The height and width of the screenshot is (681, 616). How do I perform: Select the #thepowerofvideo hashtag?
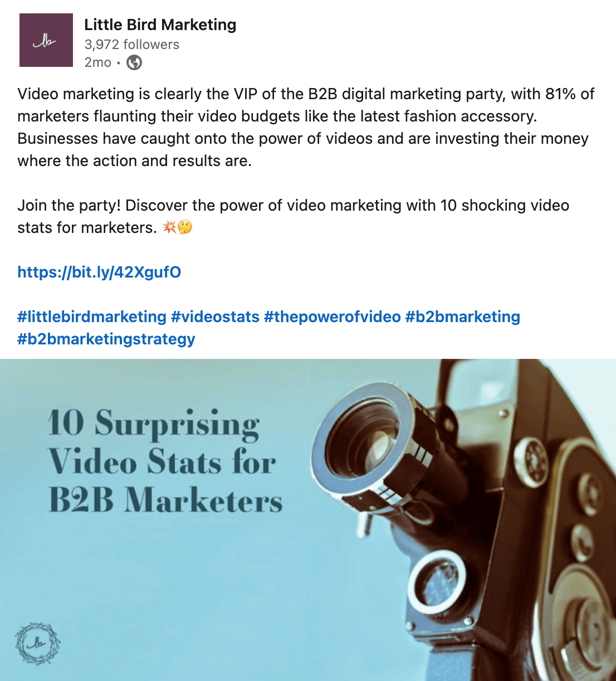pyautogui.click(x=332, y=317)
